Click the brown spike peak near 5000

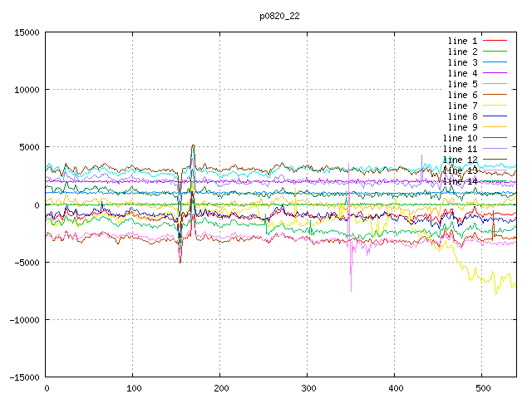(193, 145)
